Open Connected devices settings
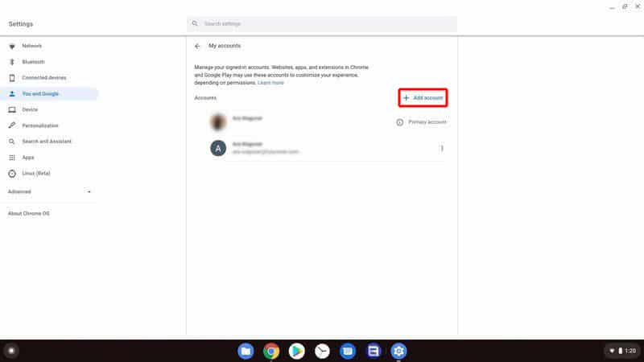The width and height of the screenshot is (644, 362). pos(43,78)
